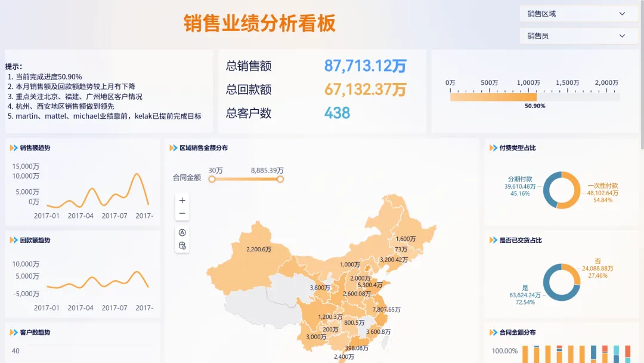Click the 1,600万 region label on map
The height and width of the screenshot is (363, 644).
click(x=405, y=239)
